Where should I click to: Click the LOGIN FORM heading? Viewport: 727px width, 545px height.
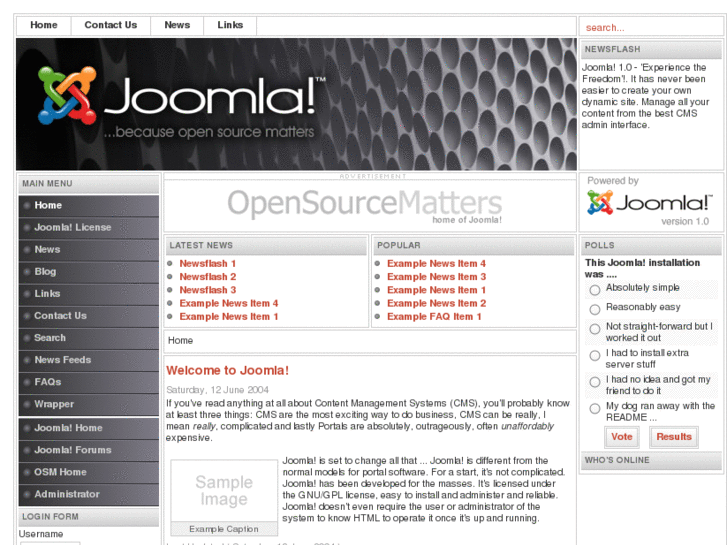click(50, 517)
